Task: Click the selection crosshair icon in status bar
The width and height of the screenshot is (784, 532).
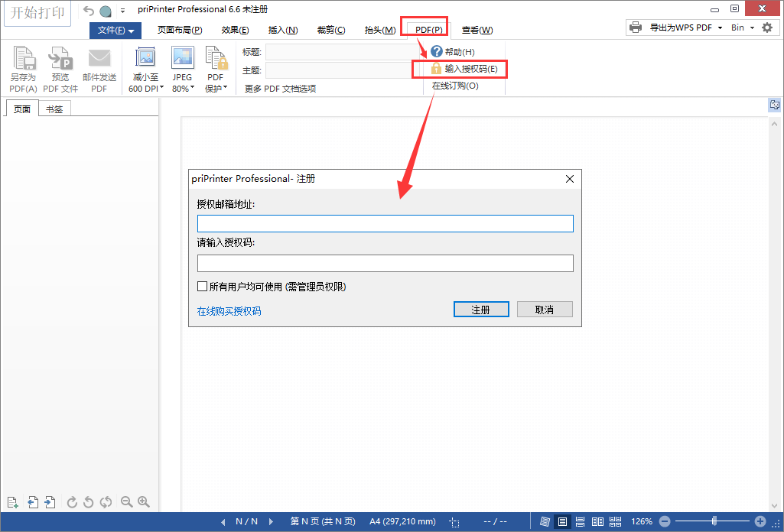Action: pos(454,523)
